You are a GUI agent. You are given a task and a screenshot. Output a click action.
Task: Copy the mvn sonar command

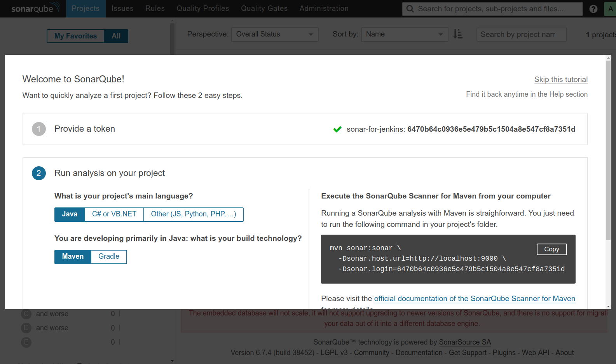551,249
